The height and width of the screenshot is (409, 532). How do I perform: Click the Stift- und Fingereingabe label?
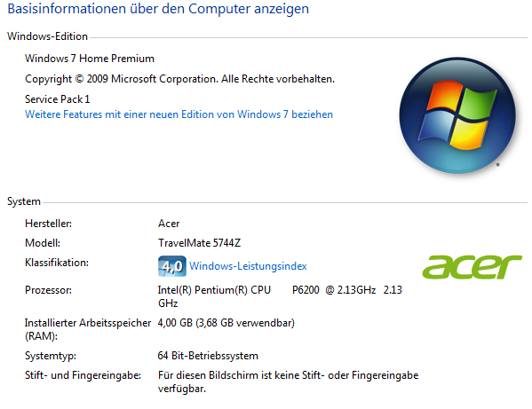[x=83, y=375]
